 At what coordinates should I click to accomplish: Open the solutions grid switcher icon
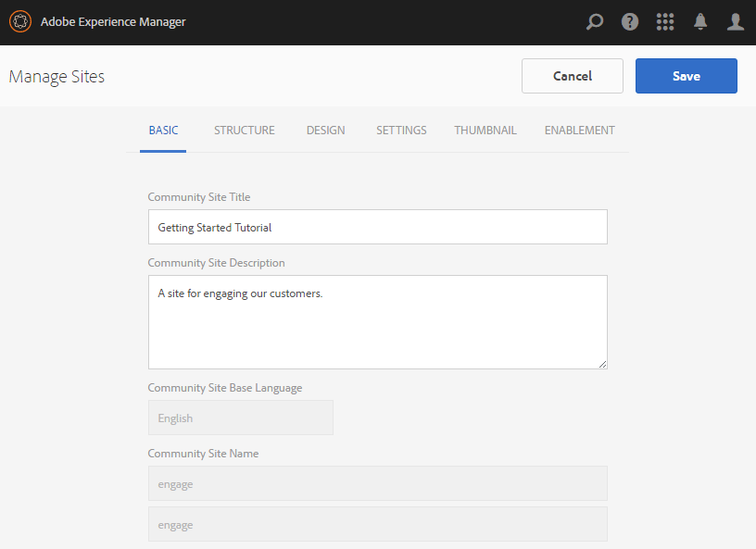click(x=665, y=21)
